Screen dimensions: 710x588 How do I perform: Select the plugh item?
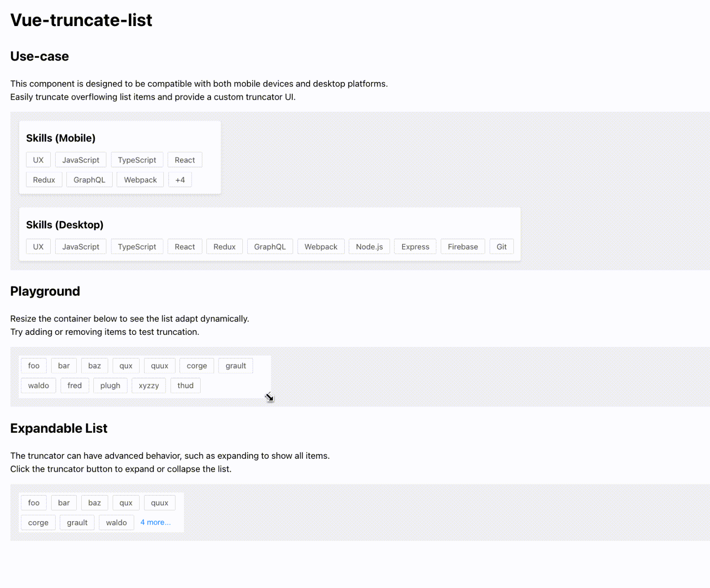tap(110, 385)
